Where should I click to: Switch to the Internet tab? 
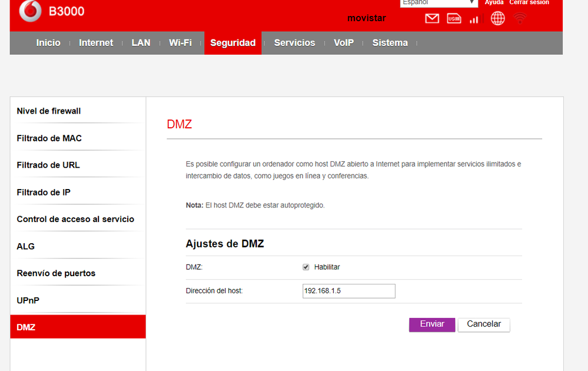96,43
